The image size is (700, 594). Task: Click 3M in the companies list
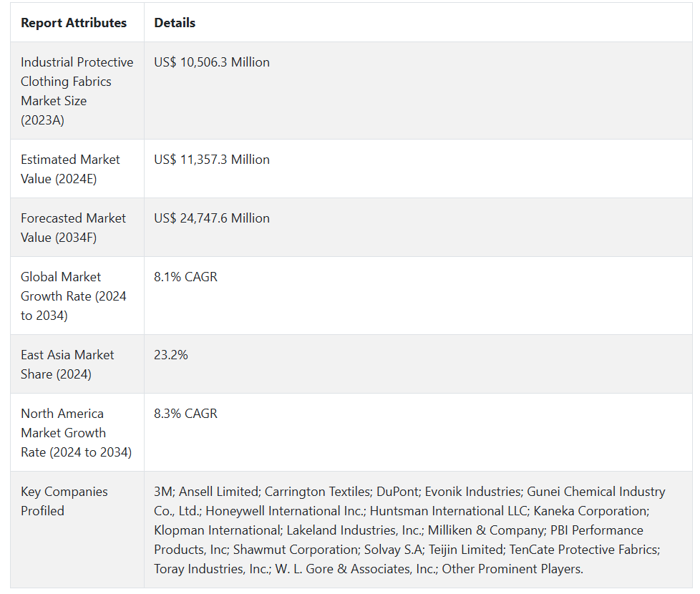(x=162, y=492)
